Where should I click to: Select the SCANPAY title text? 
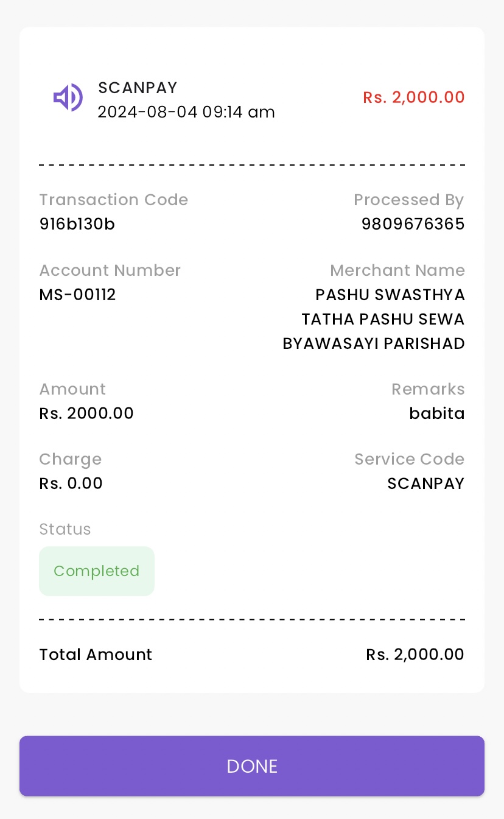pos(138,88)
